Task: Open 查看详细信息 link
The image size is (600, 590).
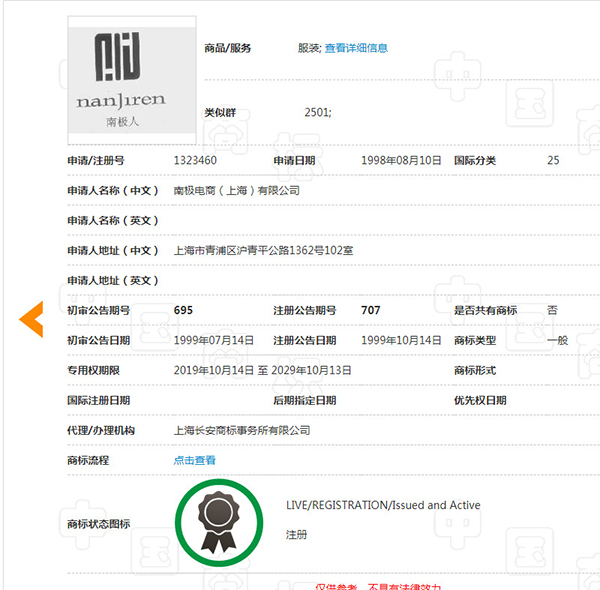Action: coord(356,48)
